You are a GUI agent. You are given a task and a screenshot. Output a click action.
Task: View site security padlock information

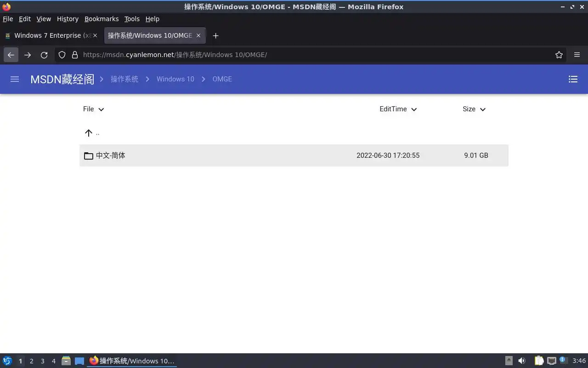click(x=75, y=55)
